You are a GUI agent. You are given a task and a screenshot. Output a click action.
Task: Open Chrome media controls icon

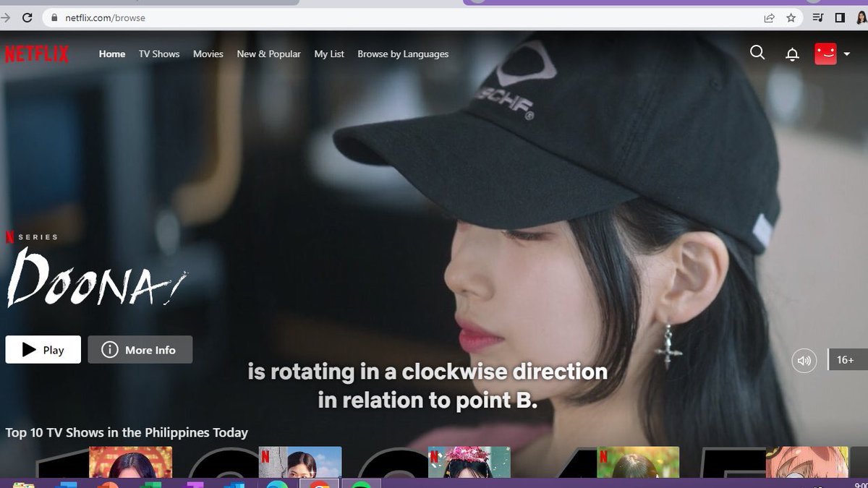pos(818,18)
